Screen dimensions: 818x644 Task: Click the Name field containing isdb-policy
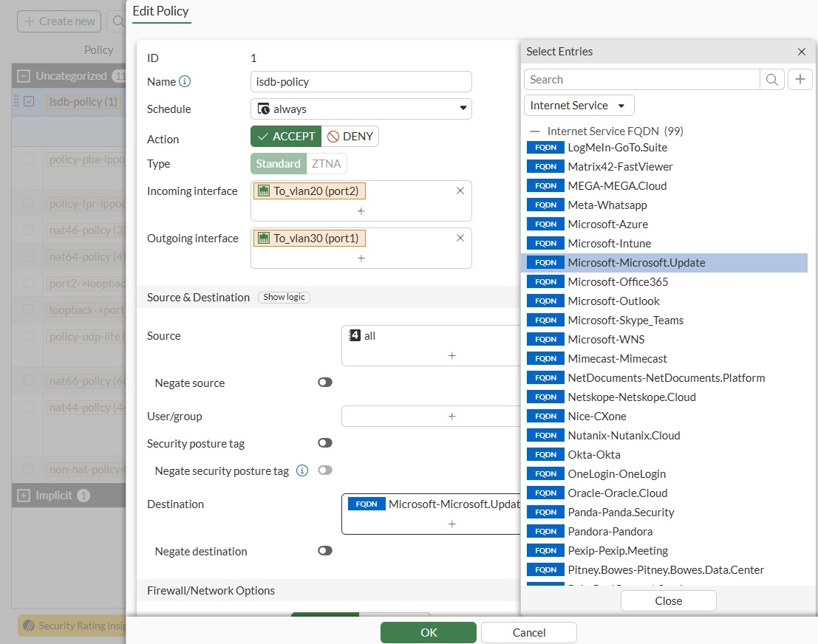point(361,81)
